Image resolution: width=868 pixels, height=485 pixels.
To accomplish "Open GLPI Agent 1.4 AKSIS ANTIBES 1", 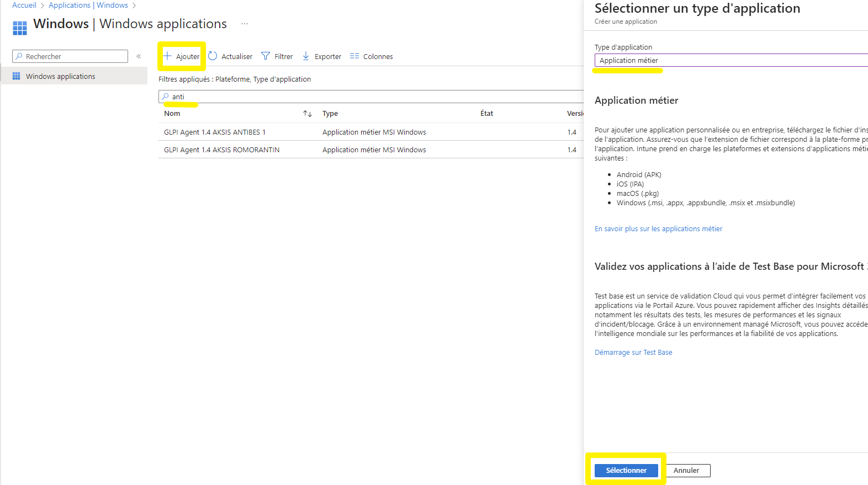I will click(215, 132).
